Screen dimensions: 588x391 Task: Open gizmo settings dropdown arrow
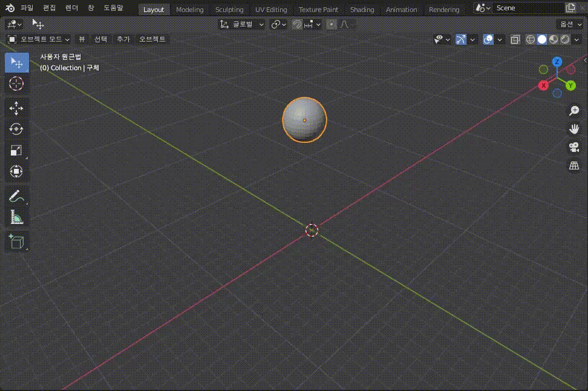point(472,39)
